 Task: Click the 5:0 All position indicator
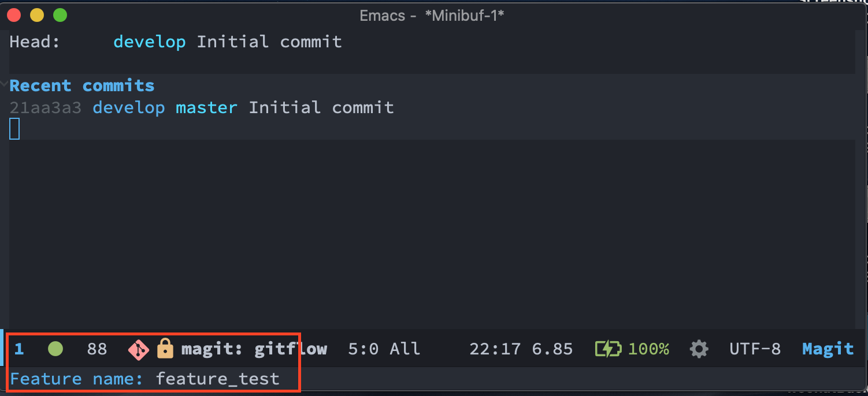pos(384,349)
